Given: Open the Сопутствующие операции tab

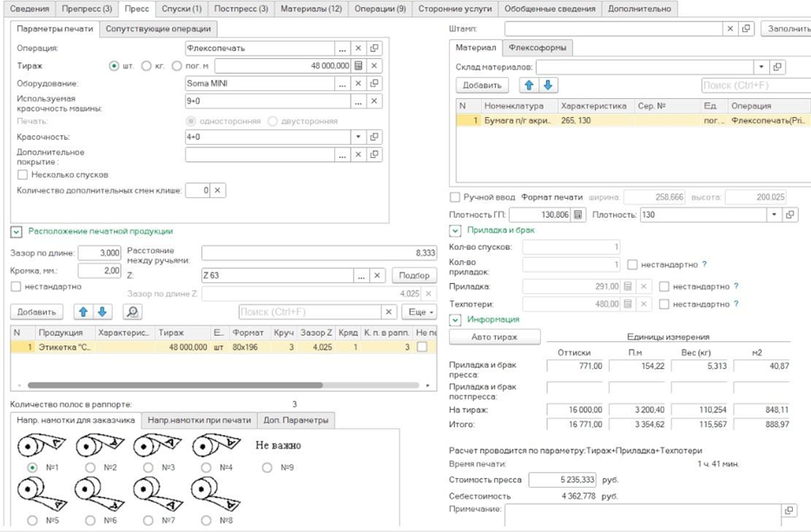Looking at the screenshot, I should click(158, 29).
